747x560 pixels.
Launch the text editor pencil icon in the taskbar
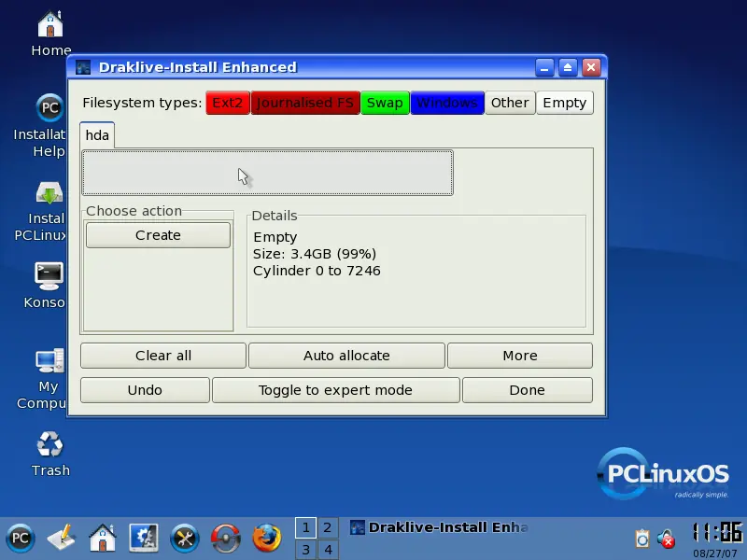coord(62,538)
